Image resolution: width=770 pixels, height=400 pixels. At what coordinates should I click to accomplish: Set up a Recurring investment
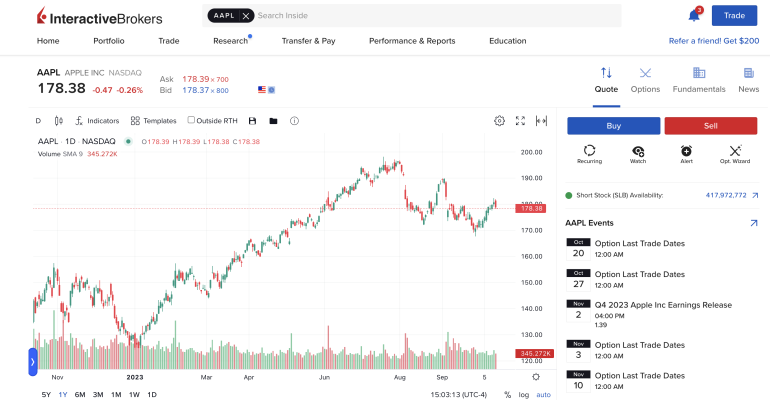click(589, 153)
